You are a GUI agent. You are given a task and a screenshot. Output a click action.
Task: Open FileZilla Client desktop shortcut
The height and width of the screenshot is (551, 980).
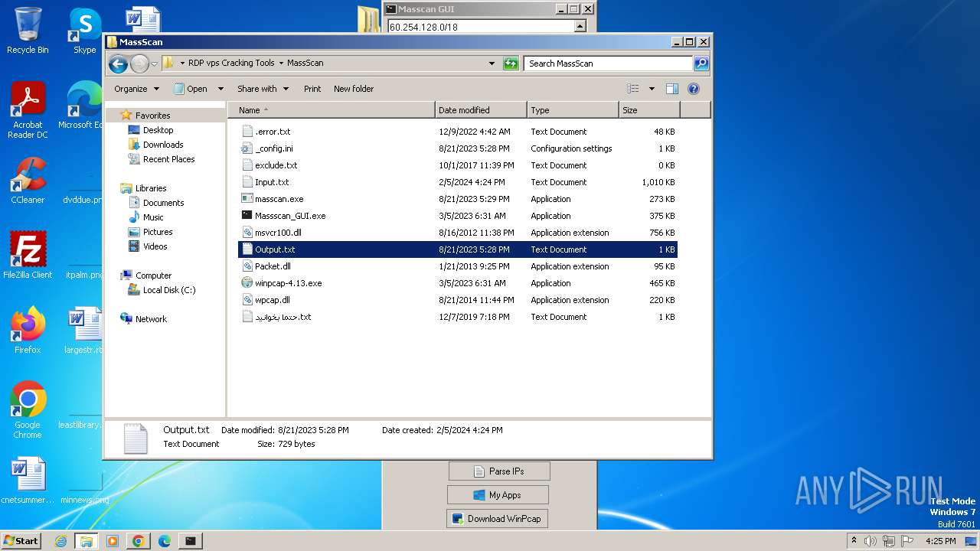[x=28, y=256]
